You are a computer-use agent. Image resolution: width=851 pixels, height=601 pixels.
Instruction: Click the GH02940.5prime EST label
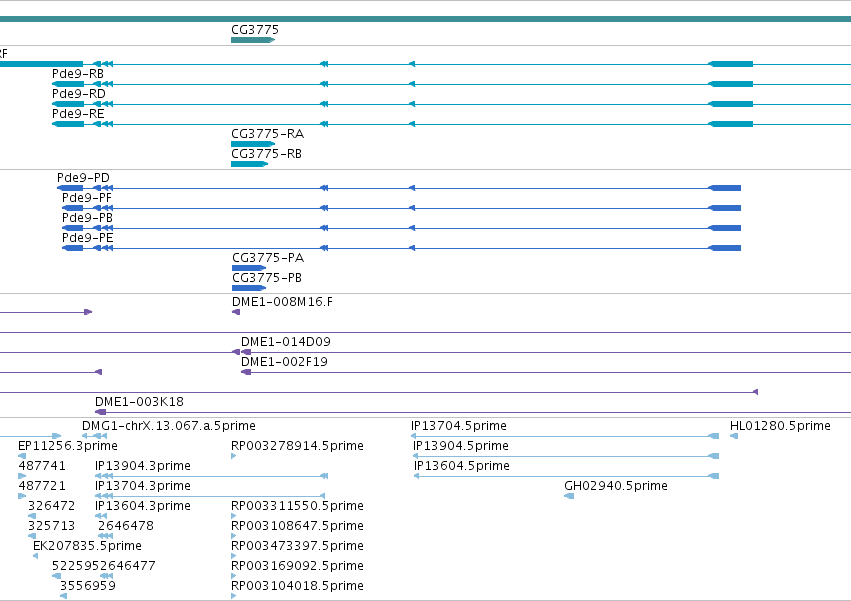[615, 486]
